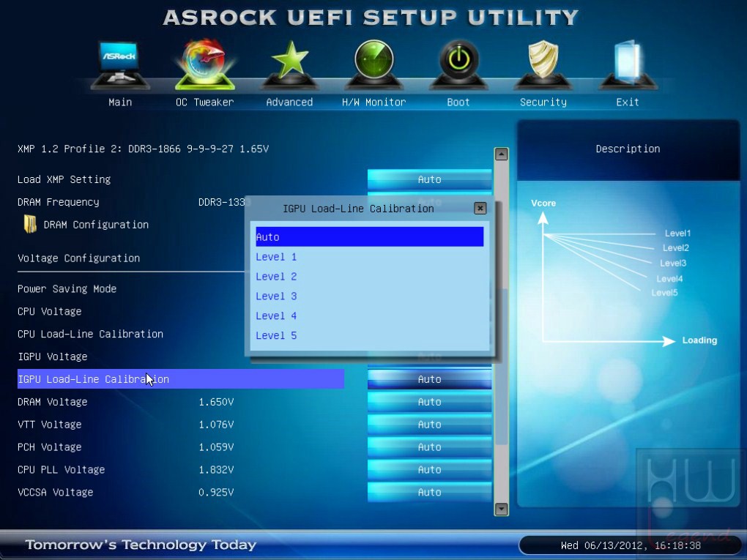Click the scroll up arrow button
The height and width of the screenshot is (560, 747).
pyautogui.click(x=501, y=154)
